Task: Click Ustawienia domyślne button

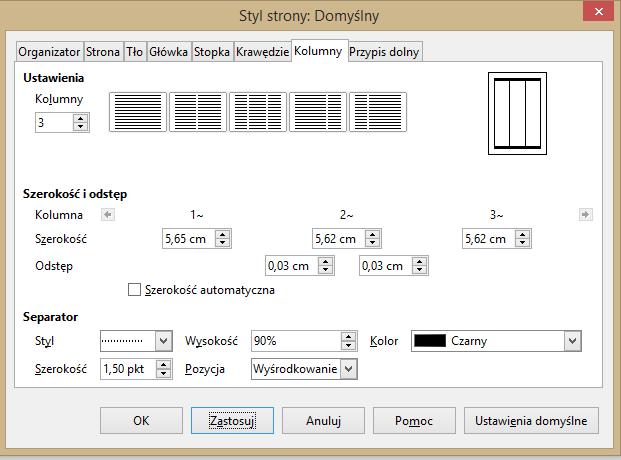Action: pyautogui.click(x=531, y=421)
